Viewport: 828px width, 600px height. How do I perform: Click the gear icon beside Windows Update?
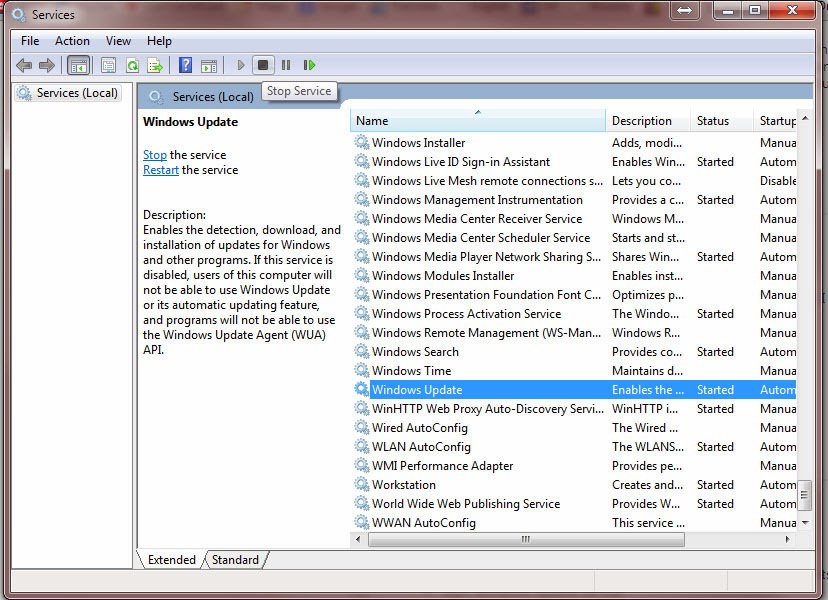click(x=362, y=389)
